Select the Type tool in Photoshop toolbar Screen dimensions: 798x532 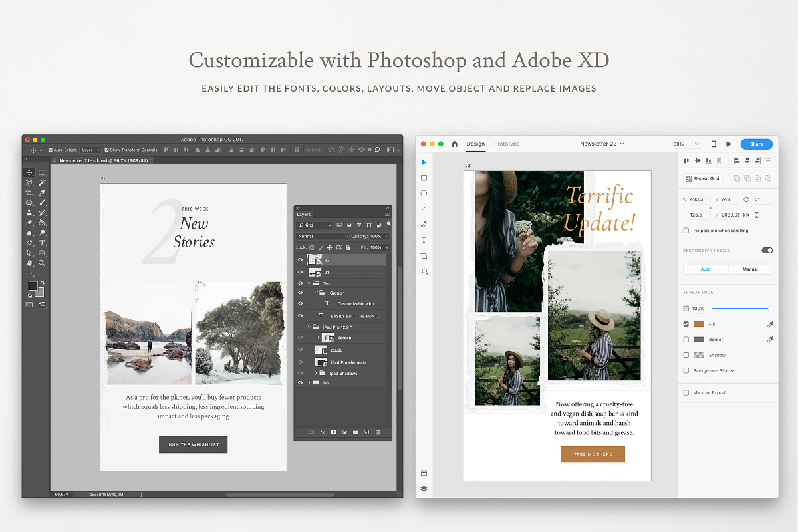coord(42,243)
